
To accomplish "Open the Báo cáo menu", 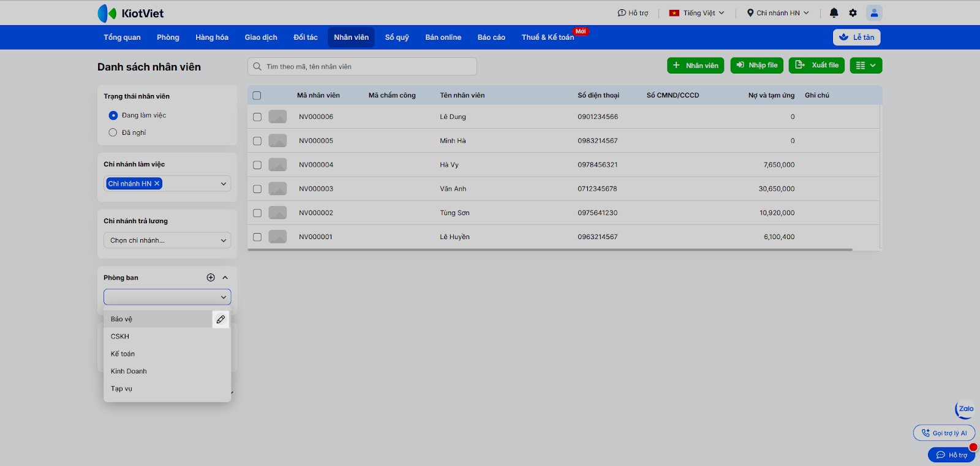I will [491, 37].
